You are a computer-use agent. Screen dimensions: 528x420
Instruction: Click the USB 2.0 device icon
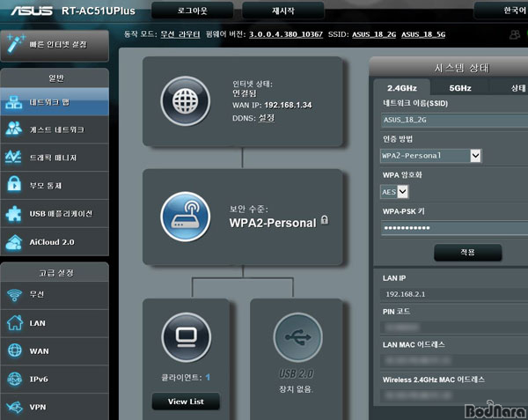pyautogui.click(x=298, y=337)
